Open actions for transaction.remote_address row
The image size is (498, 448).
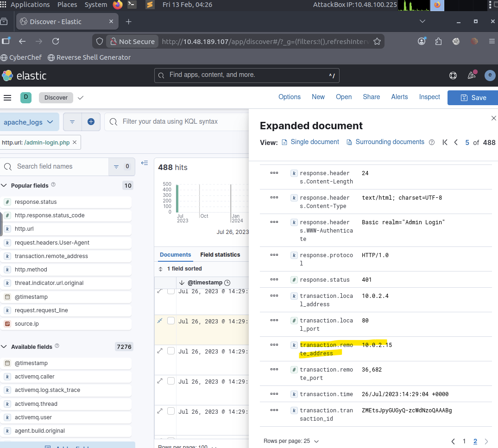tap(274, 345)
